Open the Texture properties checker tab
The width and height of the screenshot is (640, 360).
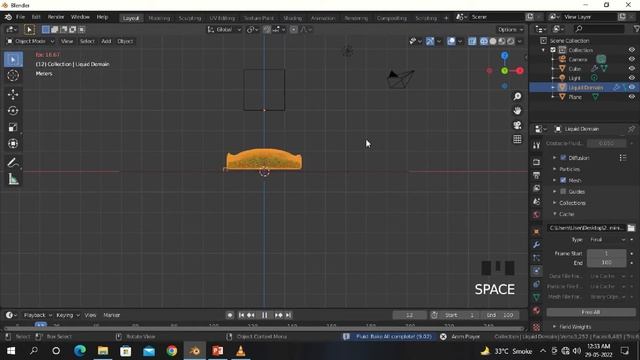point(536,327)
